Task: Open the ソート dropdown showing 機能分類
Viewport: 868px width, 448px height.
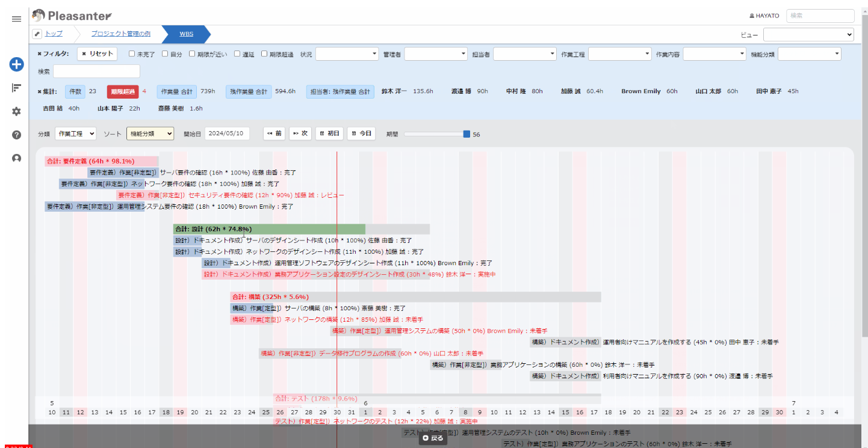Action: point(150,133)
